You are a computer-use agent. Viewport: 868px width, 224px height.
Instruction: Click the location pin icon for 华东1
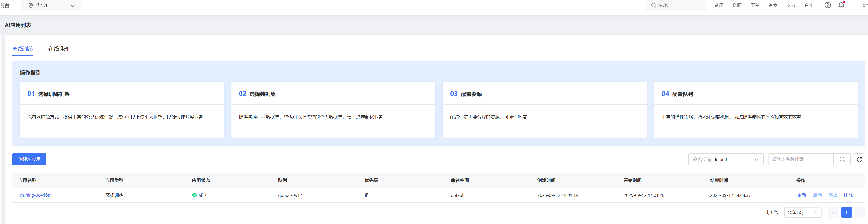[x=31, y=6]
